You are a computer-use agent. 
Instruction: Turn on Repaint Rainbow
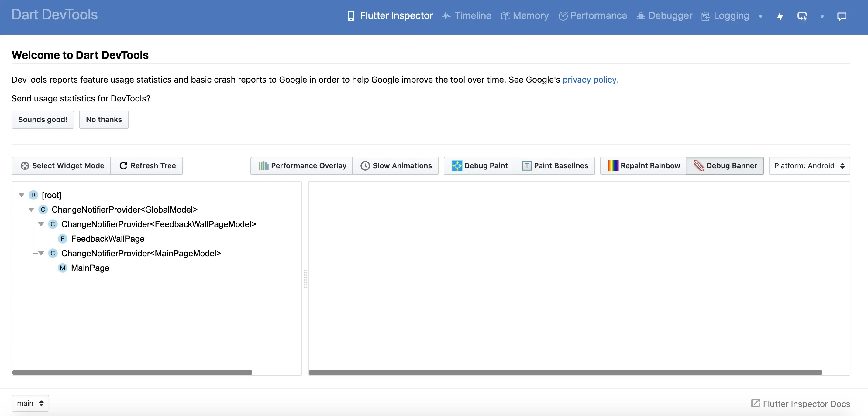pyautogui.click(x=643, y=165)
